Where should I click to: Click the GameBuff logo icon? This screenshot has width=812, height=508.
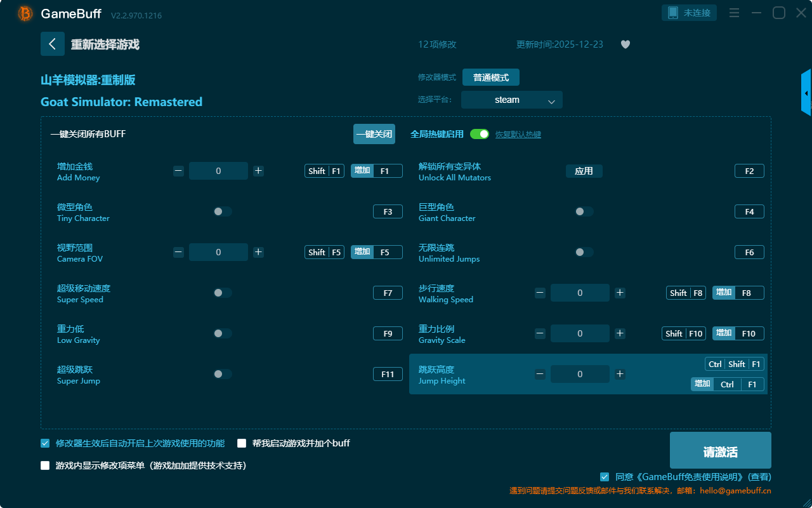(x=25, y=13)
